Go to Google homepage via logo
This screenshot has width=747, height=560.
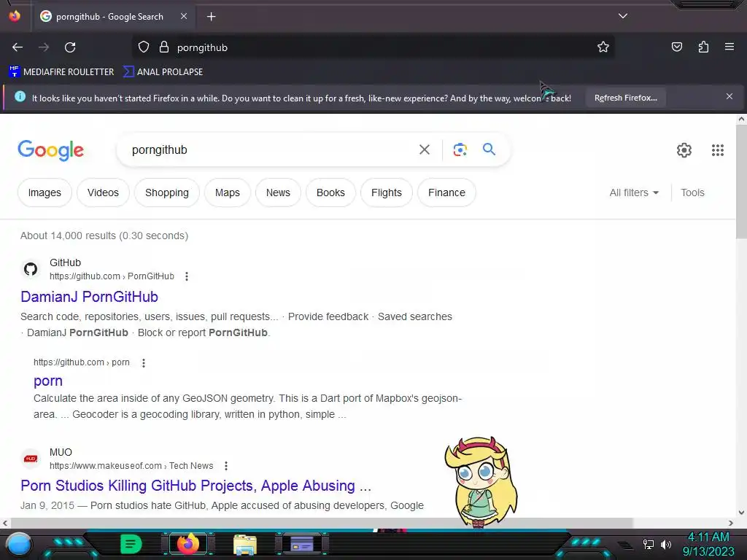coord(50,150)
